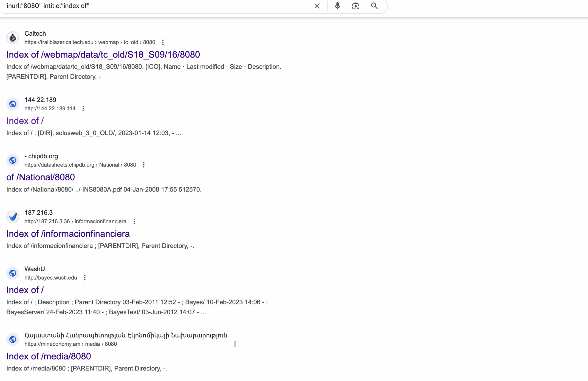This screenshot has width=588, height=381.
Task: Open 'Index of /media/8080' result link
Action: 49,356
